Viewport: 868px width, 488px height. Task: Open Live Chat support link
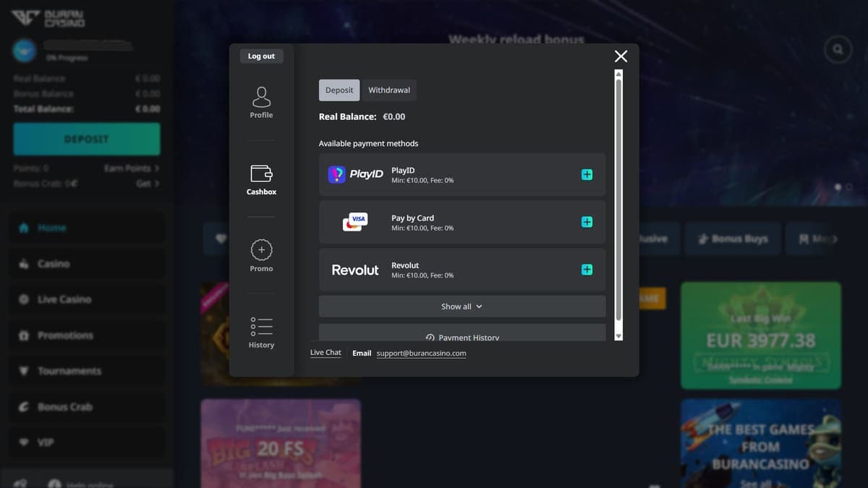point(325,353)
